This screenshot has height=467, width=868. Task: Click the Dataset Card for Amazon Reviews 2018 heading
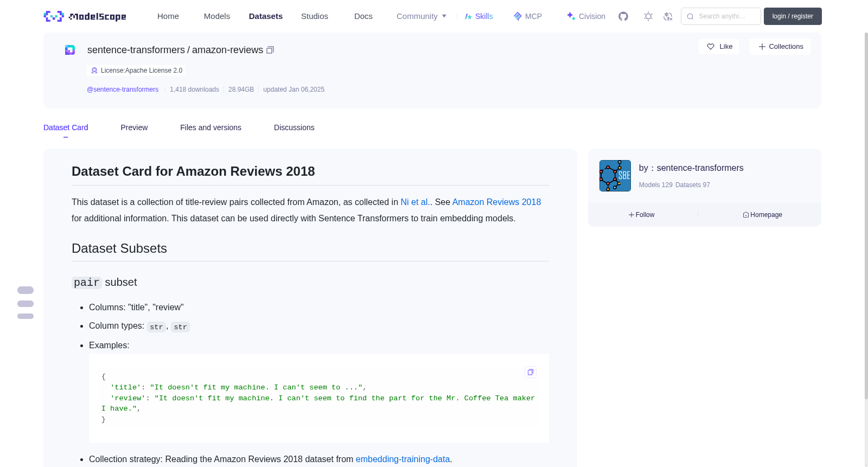click(x=193, y=171)
